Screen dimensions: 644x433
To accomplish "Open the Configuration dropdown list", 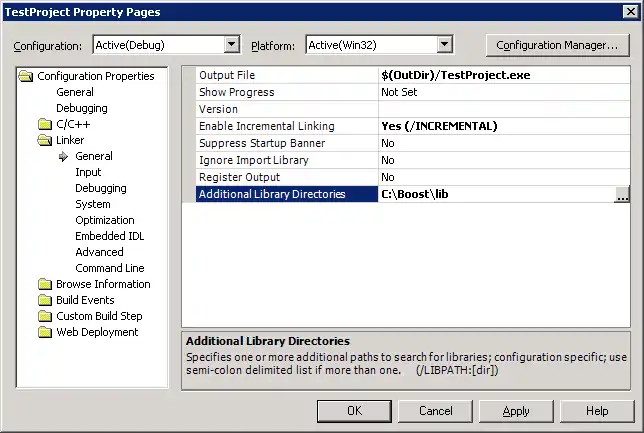I will coord(232,45).
